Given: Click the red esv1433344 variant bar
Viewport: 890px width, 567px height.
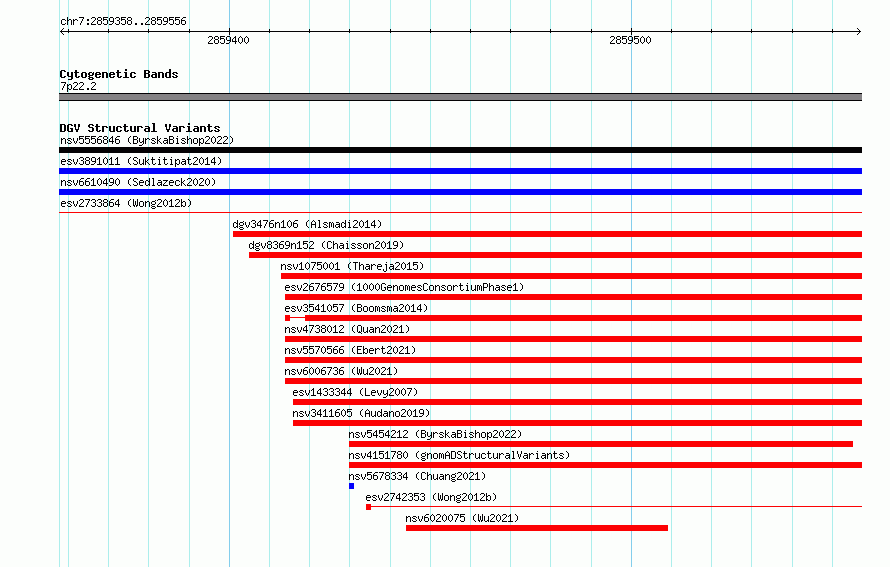Looking at the screenshot, I should (x=577, y=402).
